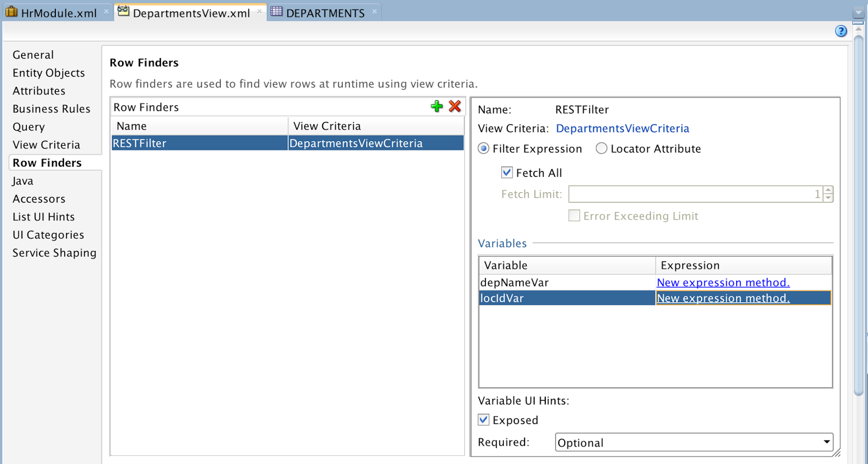Screen dimensions: 868x464
Task: Open the Attributes section
Action: pyautogui.click(x=39, y=91)
